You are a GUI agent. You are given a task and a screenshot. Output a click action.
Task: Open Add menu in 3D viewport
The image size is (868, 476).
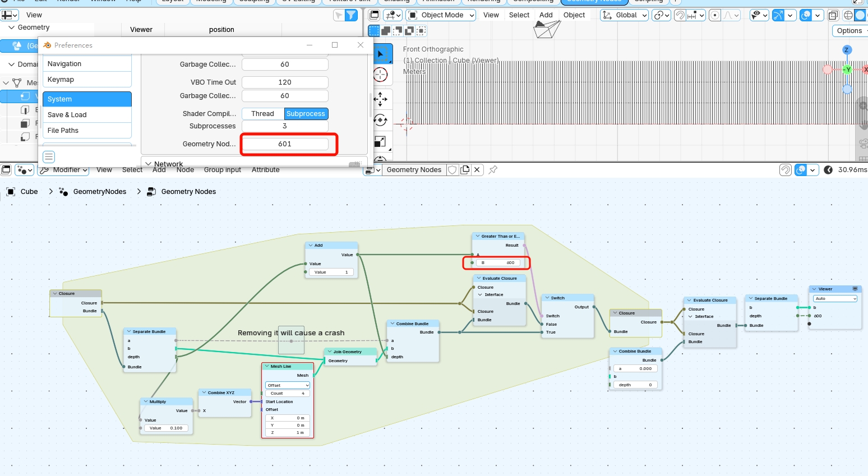(546, 15)
